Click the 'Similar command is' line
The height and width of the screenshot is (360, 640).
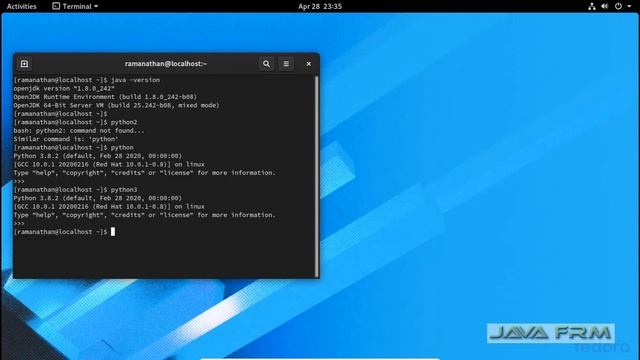tap(66, 139)
